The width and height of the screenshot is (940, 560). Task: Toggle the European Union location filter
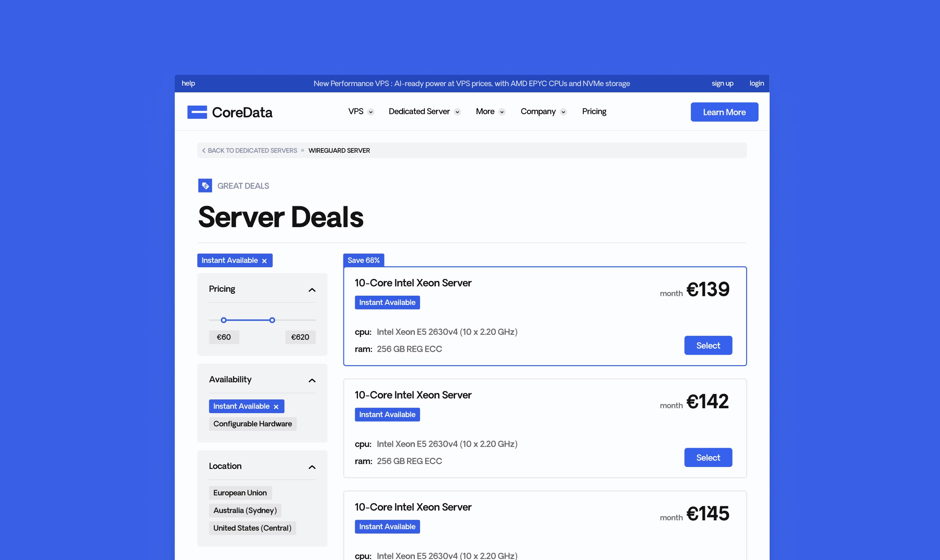[x=240, y=493]
